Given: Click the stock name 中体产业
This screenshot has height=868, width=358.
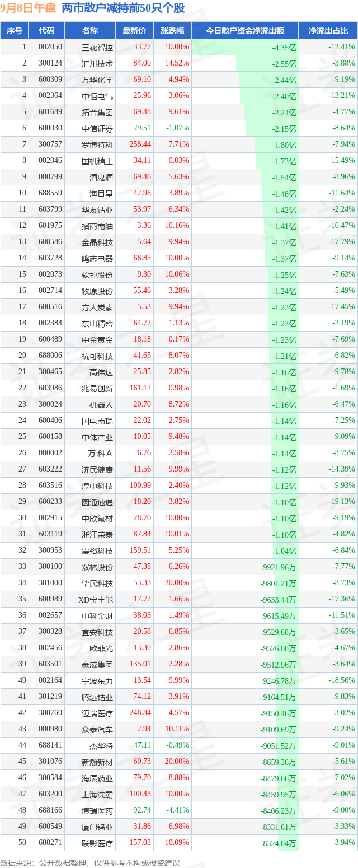Looking at the screenshot, I should pyautogui.click(x=97, y=437).
